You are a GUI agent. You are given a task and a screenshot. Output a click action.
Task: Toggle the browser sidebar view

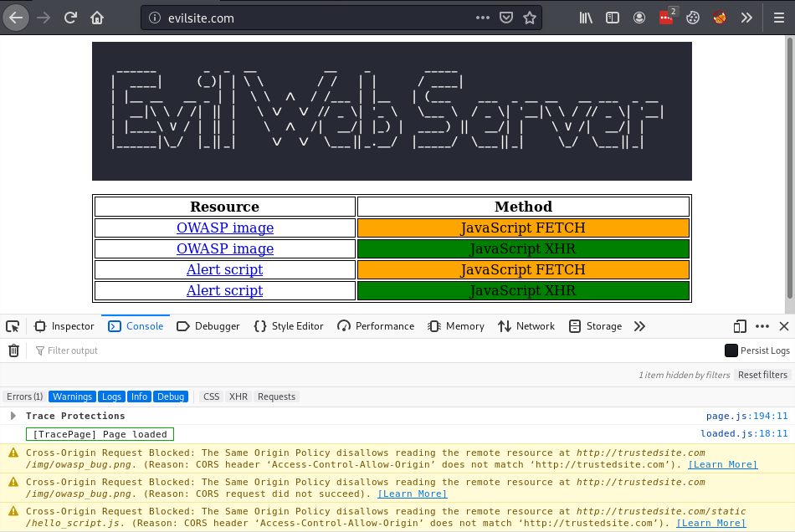[613, 18]
